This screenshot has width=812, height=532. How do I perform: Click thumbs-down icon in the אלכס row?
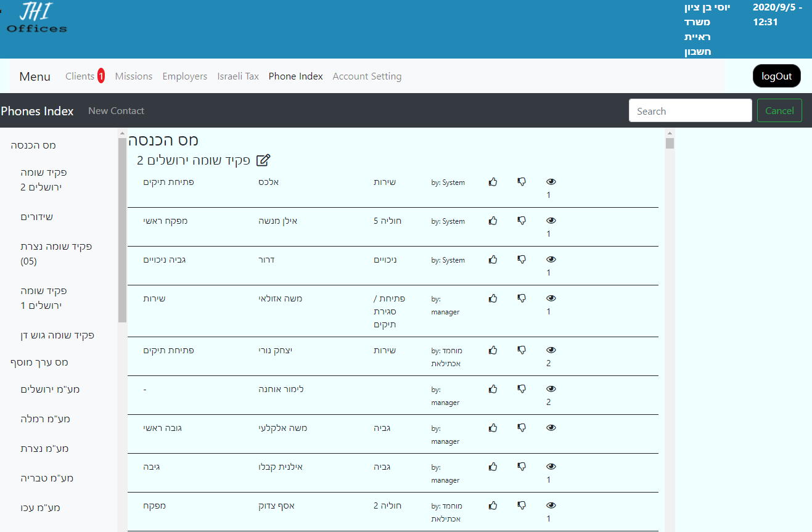[x=522, y=182]
